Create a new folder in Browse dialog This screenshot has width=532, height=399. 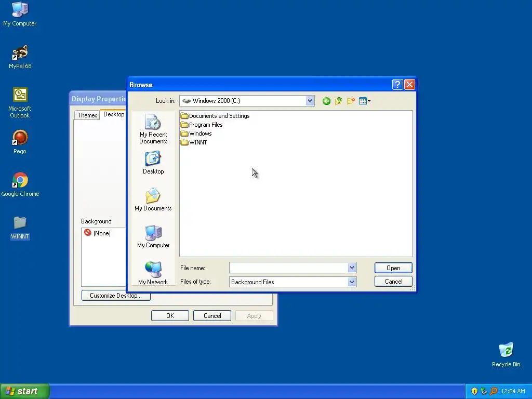click(351, 101)
